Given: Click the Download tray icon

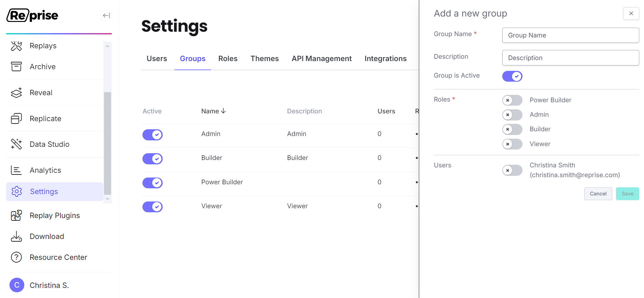Looking at the screenshot, I should tap(16, 236).
